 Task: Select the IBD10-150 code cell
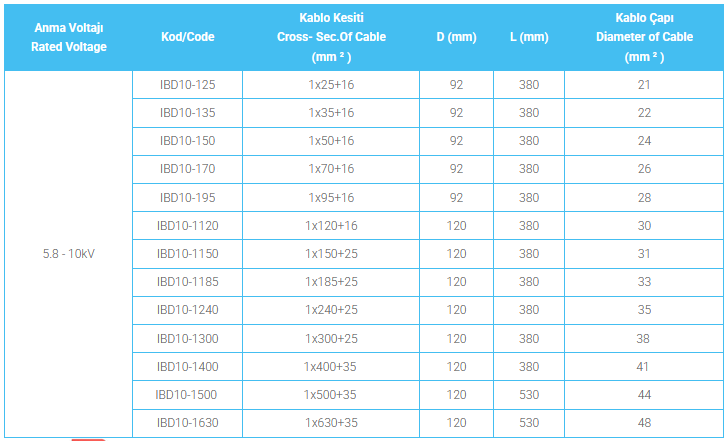pyautogui.click(x=187, y=141)
